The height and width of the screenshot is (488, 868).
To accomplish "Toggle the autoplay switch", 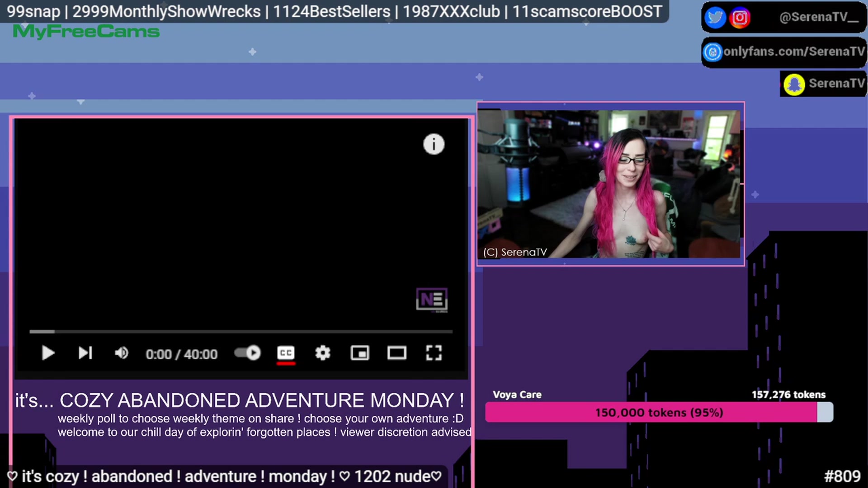I will (x=248, y=353).
